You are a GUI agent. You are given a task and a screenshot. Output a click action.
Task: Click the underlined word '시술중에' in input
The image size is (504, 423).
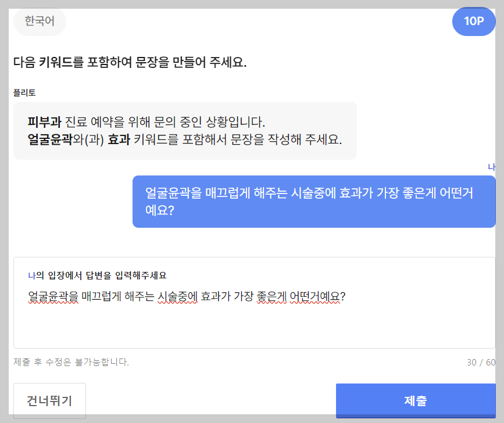tap(177, 296)
